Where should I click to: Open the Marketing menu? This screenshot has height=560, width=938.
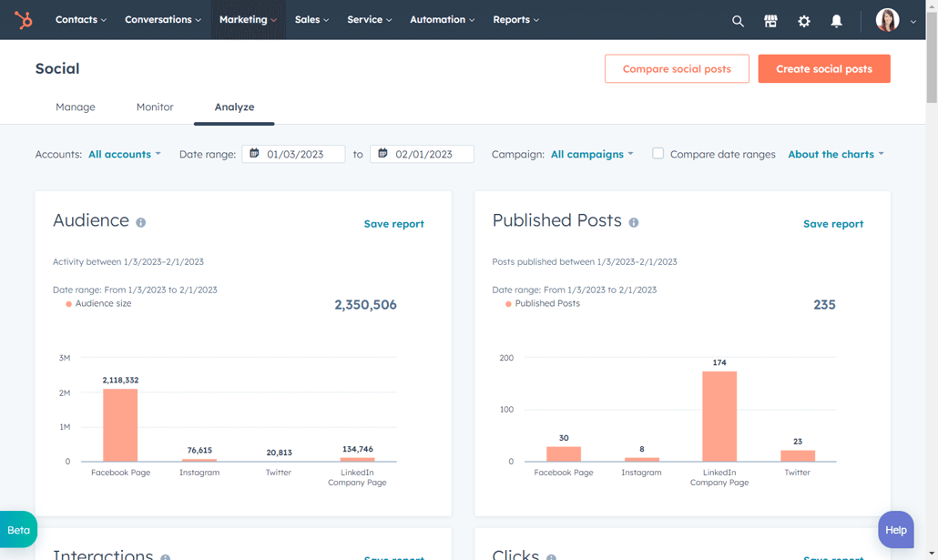(248, 19)
